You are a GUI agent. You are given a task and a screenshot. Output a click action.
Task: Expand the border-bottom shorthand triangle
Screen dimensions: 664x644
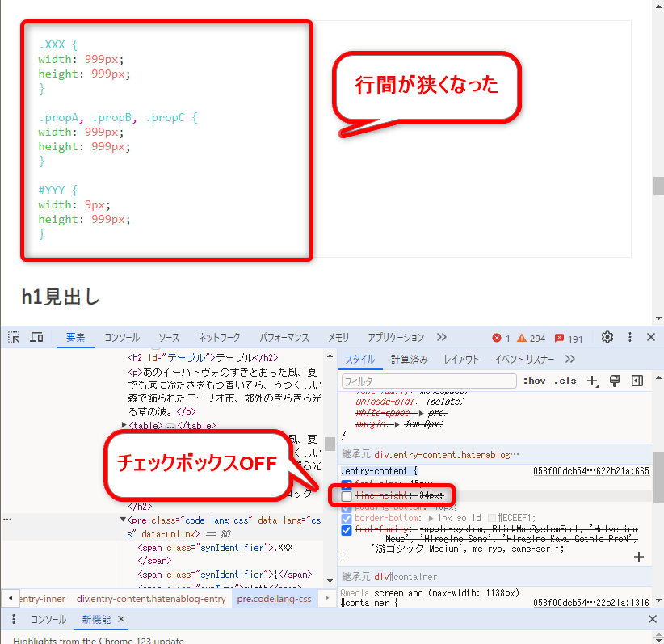coord(431,518)
